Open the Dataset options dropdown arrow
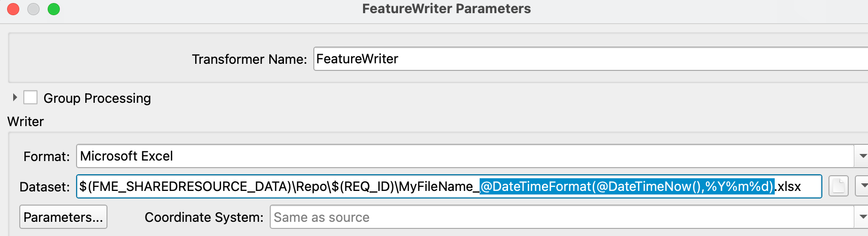 coord(862,186)
